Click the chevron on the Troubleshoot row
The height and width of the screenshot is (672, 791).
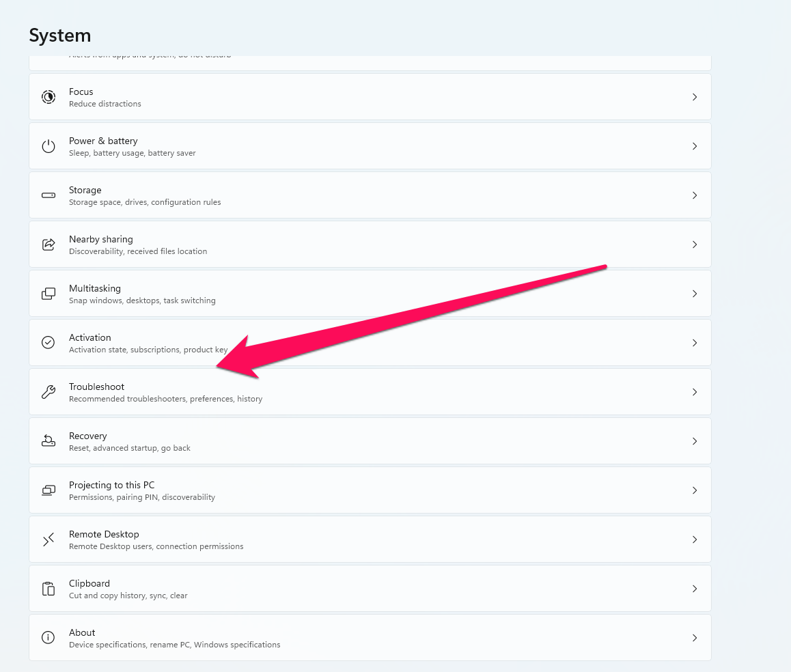pos(695,392)
